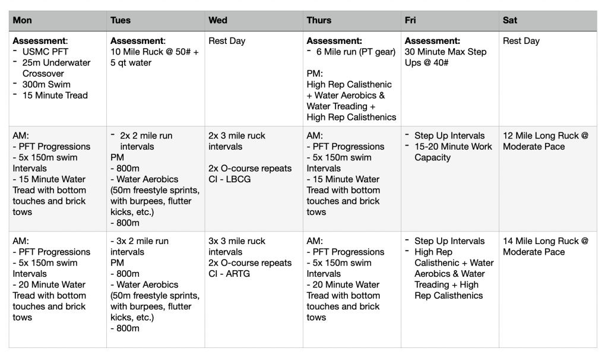Click the 2x 2 mile run intervals text
Viewport: 608px width, 364px height.
[x=146, y=141]
